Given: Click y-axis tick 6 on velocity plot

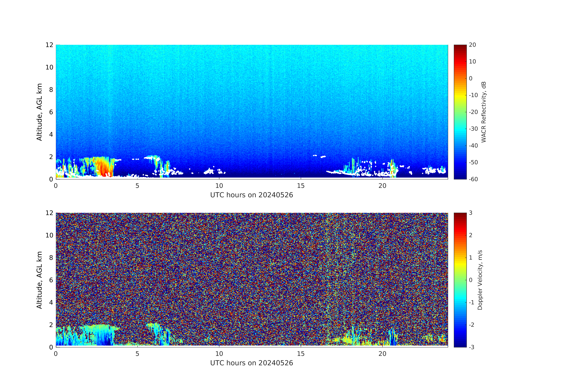Looking at the screenshot, I should [x=51, y=280].
